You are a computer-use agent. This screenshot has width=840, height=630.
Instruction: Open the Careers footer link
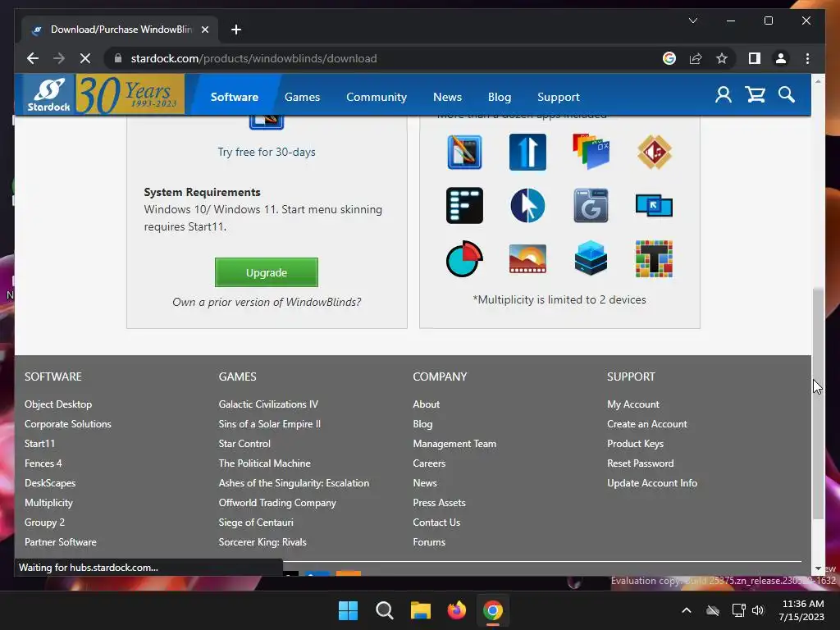pos(428,463)
